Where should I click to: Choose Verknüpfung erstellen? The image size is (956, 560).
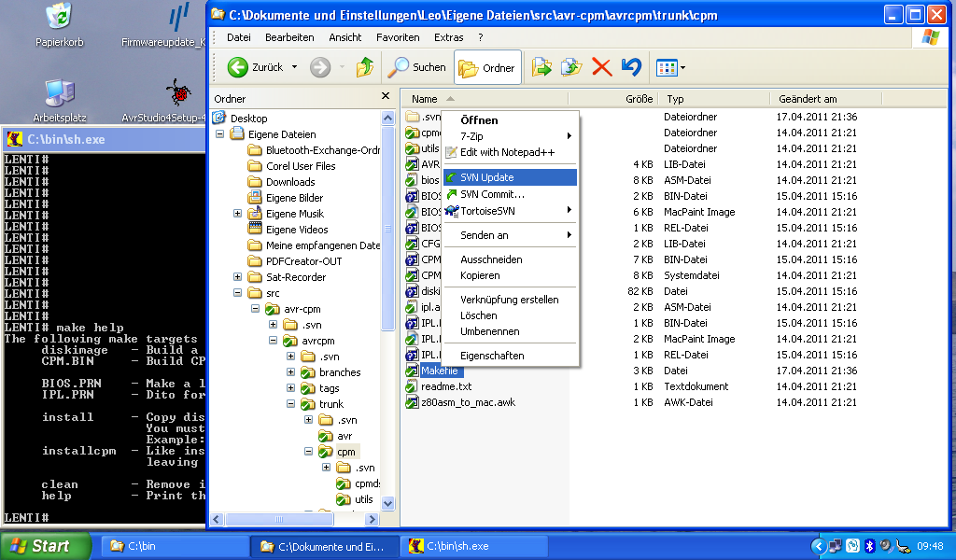click(510, 300)
